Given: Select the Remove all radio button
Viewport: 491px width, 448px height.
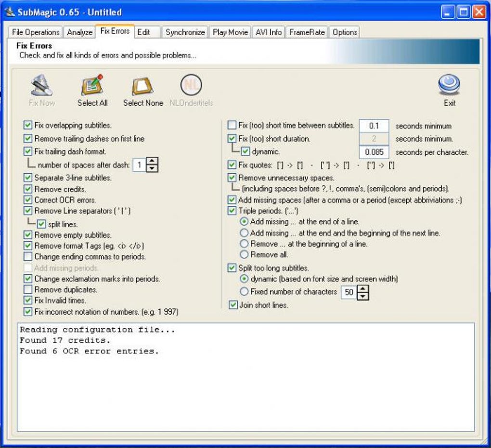Looking at the screenshot, I should pyautogui.click(x=244, y=255).
